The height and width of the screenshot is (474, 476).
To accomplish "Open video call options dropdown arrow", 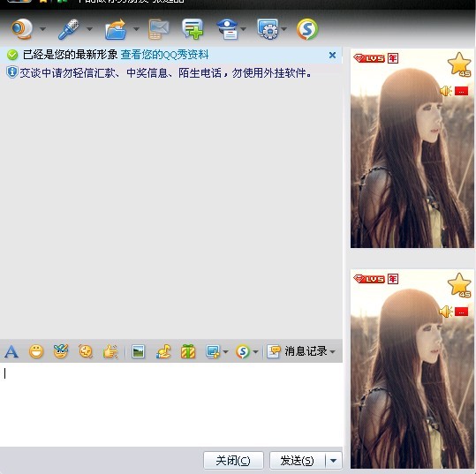I will (x=42, y=29).
